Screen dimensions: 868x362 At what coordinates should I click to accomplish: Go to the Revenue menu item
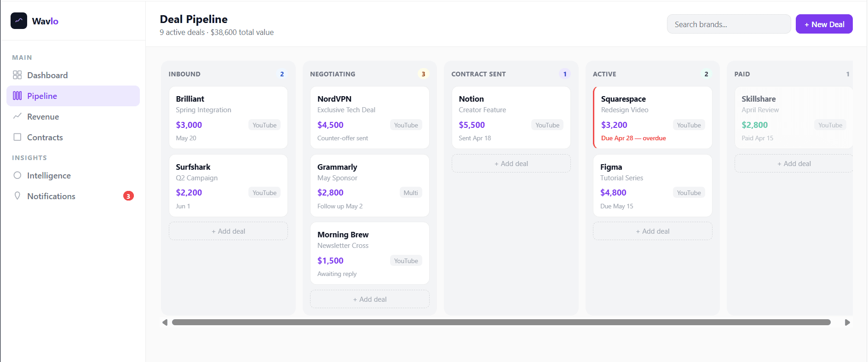click(73, 116)
